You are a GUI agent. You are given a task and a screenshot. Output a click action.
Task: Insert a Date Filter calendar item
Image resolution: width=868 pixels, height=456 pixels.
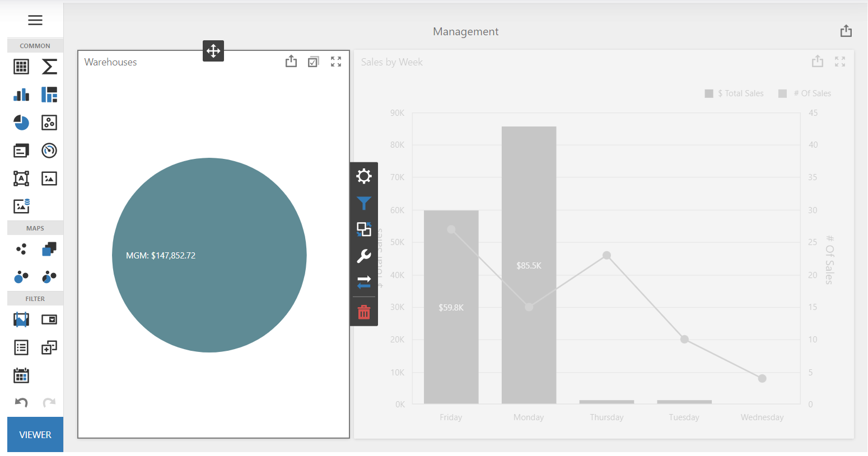point(21,375)
